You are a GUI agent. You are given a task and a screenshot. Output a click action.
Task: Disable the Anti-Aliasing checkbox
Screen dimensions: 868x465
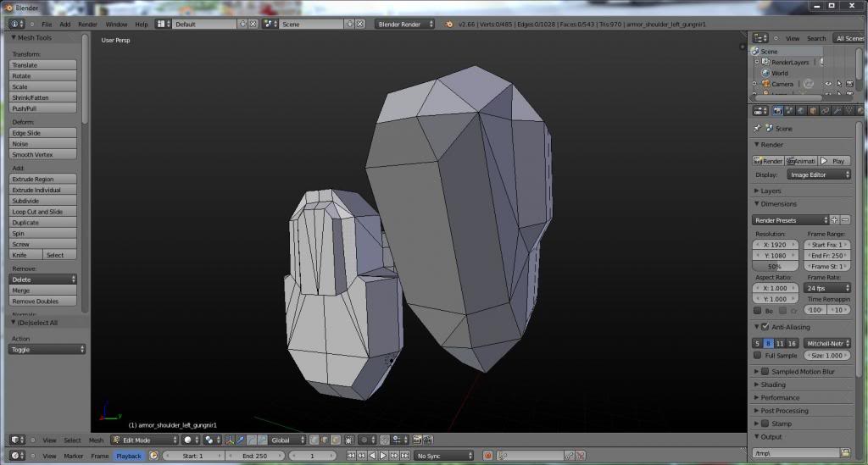pyautogui.click(x=765, y=327)
